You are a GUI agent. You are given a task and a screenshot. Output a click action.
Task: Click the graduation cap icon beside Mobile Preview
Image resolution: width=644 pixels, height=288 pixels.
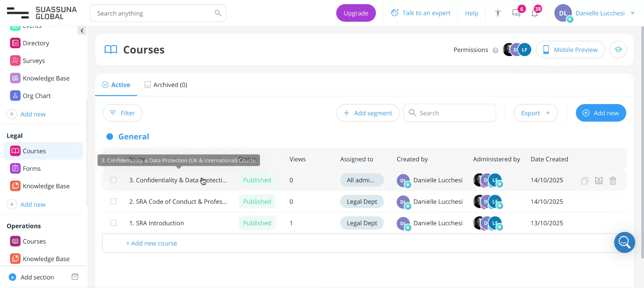[618, 50]
